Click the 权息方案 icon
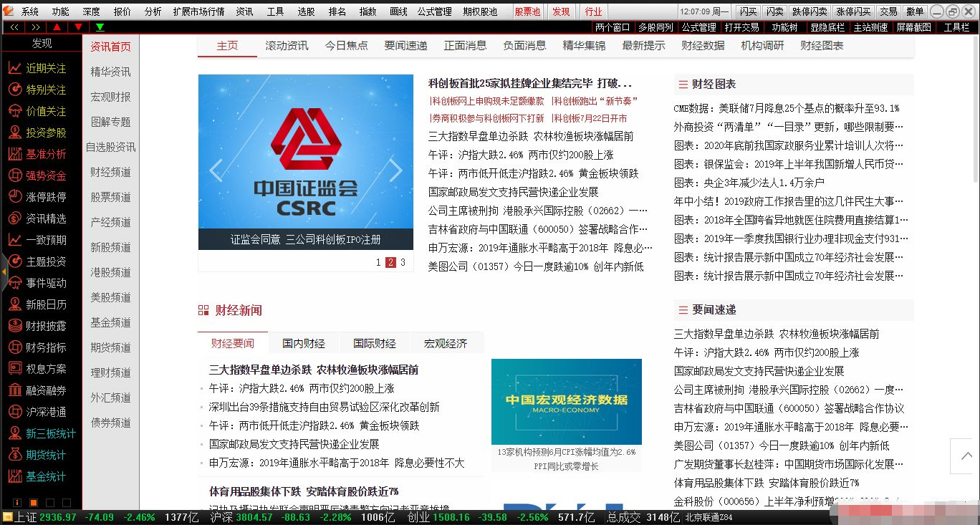980x525 pixels. click(14, 369)
